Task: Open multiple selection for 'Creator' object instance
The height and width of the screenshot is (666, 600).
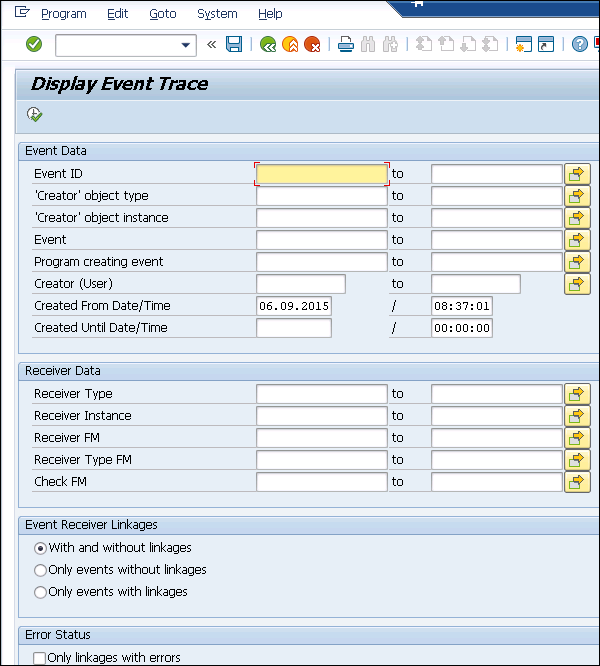Action: pyautogui.click(x=577, y=218)
